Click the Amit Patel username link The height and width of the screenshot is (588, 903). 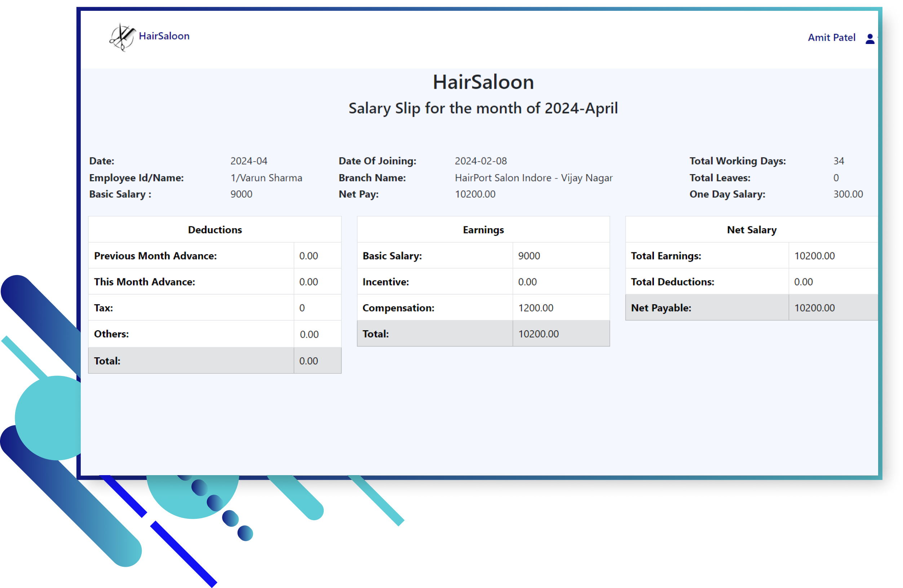831,37
